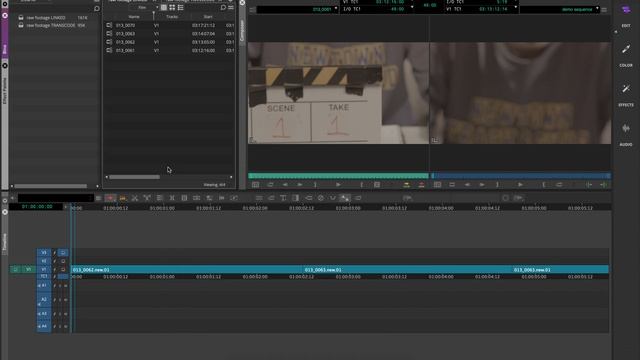This screenshot has width=640, height=360.
Task: Select the Timeline side tab
Action: point(4,243)
